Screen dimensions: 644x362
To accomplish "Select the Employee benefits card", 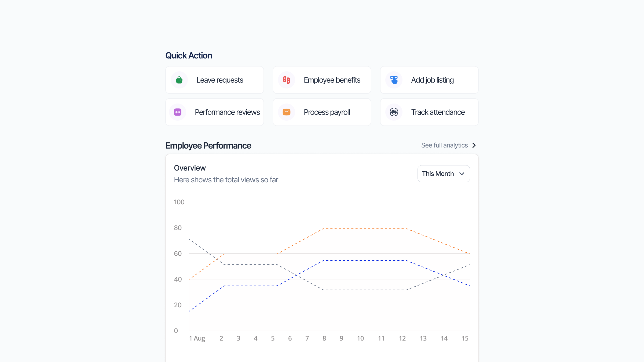I will (321, 80).
